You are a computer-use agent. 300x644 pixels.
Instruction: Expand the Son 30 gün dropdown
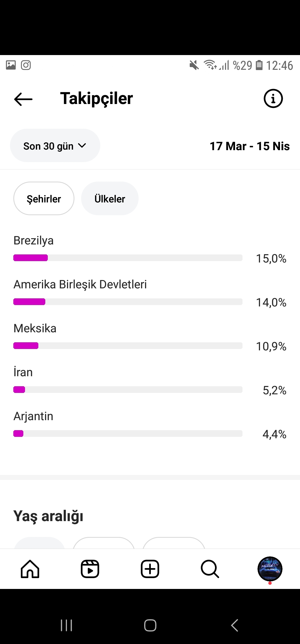[55, 145]
